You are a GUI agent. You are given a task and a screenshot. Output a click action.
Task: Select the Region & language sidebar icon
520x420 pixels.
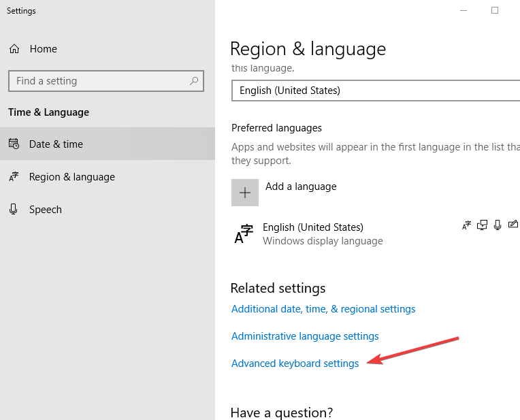(14, 177)
